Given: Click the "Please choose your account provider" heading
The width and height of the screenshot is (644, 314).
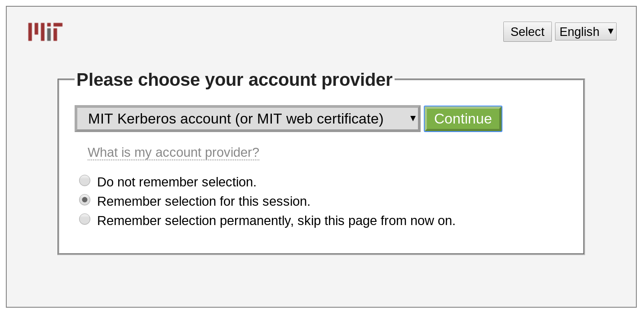Looking at the screenshot, I should [x=234, y=80].
